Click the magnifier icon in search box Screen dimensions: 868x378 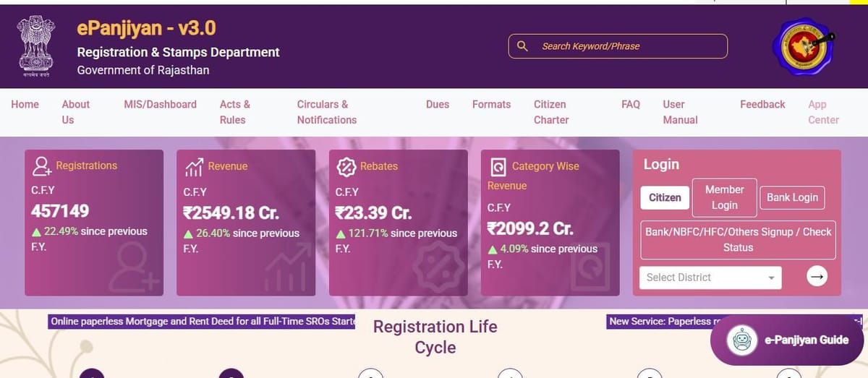click(x=522, y=46)
